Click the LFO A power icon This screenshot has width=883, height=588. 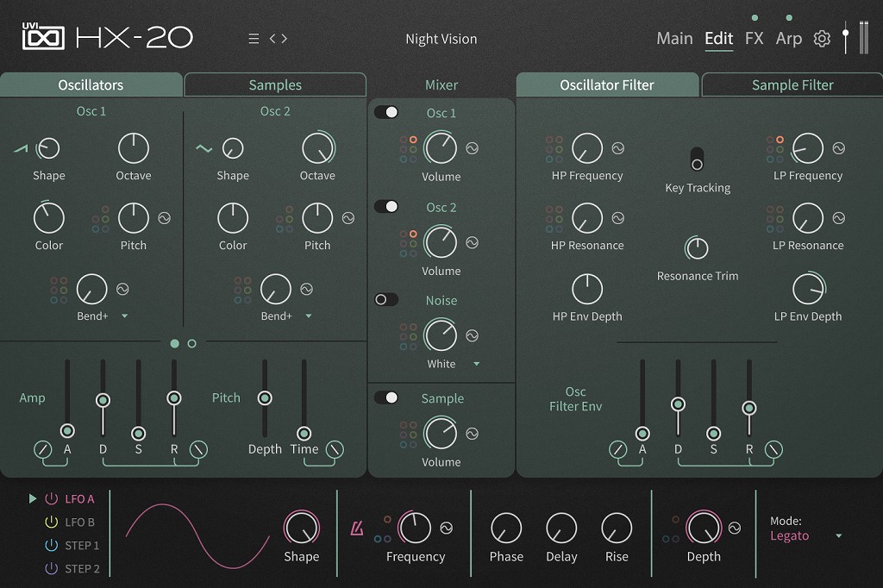point(51,498)
